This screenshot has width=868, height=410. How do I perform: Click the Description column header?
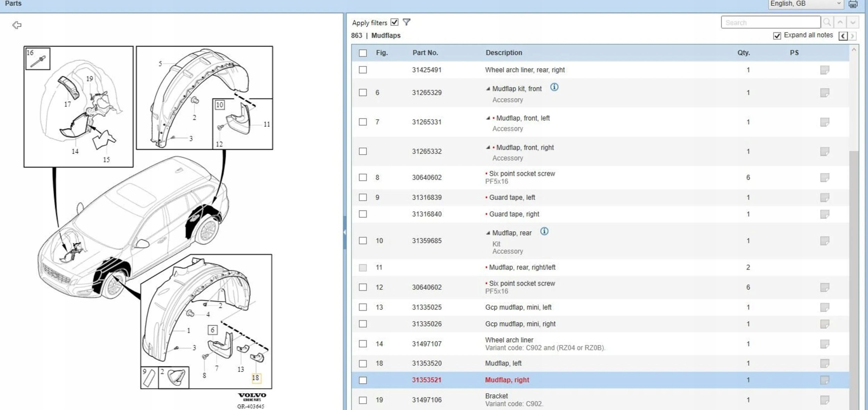504,53
